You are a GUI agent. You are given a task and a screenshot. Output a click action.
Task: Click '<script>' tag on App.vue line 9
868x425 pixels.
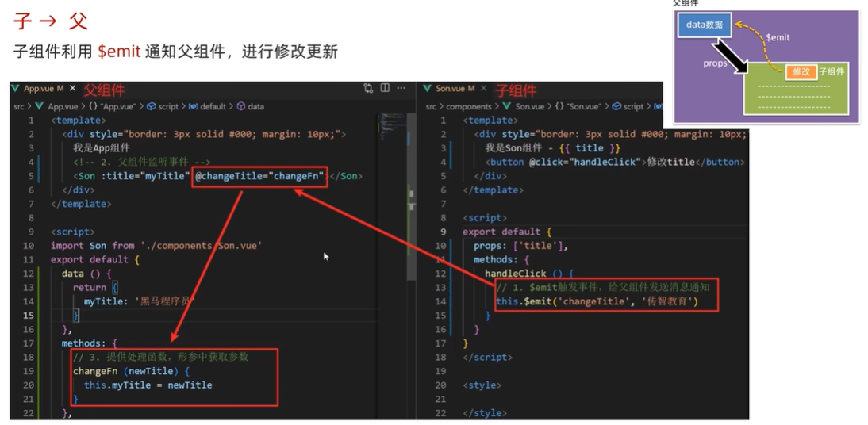[x=72, y=232]
